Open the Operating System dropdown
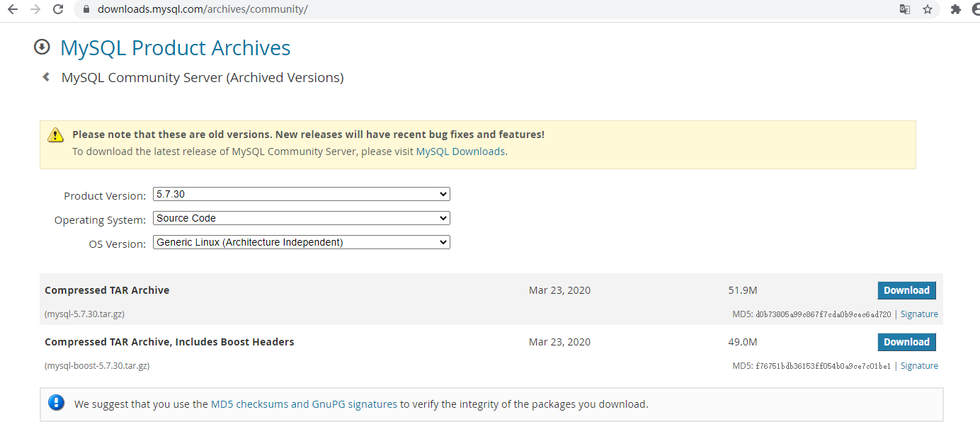Viewport: 980px width, 429px height. tap(302, 218)
